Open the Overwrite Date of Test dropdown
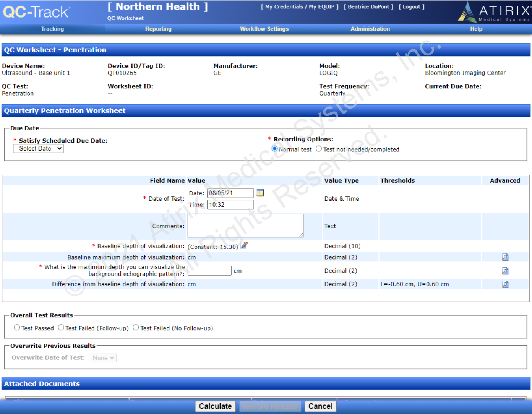The height and width of the screenshot is (414, 532). (103, 358)
